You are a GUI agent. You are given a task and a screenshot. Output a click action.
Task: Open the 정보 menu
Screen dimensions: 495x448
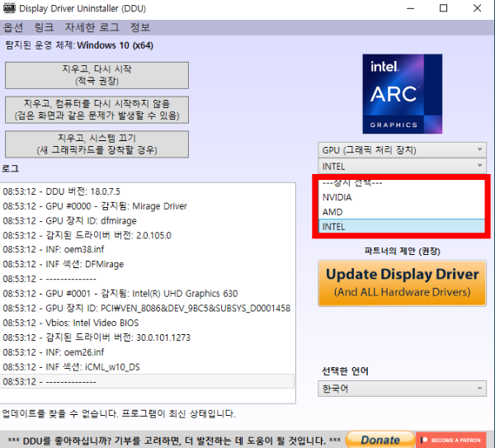click(140, 27)
